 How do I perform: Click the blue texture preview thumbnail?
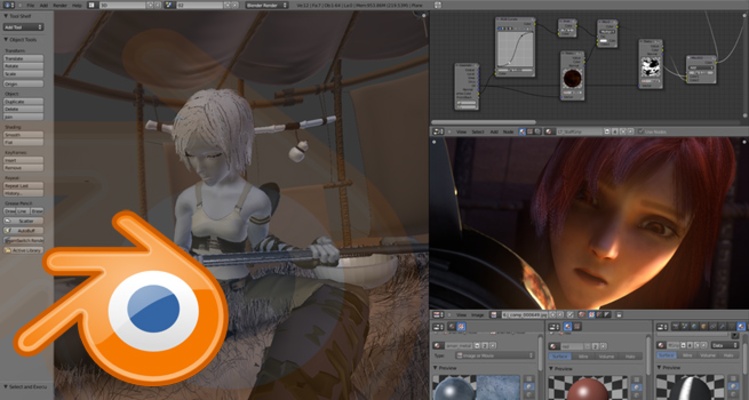pyautogui.click(x=498, y=388)
